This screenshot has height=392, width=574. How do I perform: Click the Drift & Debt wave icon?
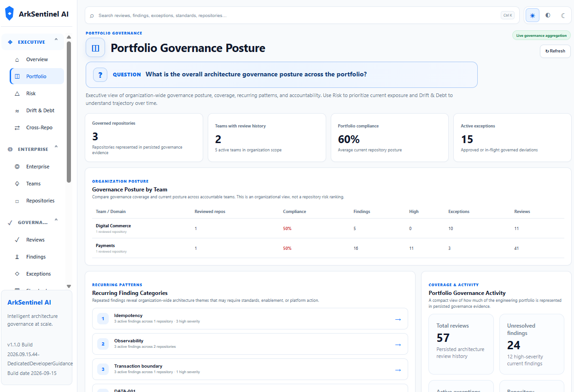pos(17,111)
